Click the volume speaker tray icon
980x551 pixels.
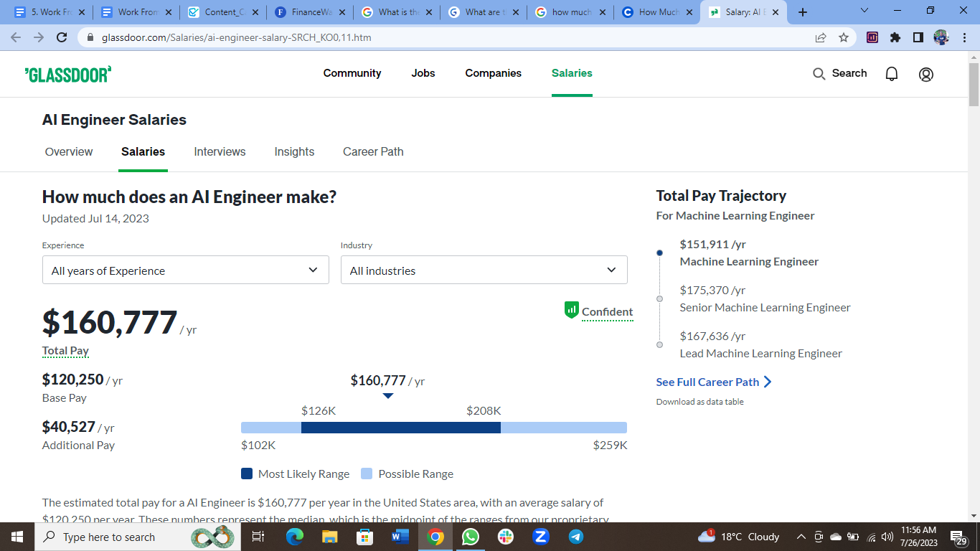coord(888,537)
